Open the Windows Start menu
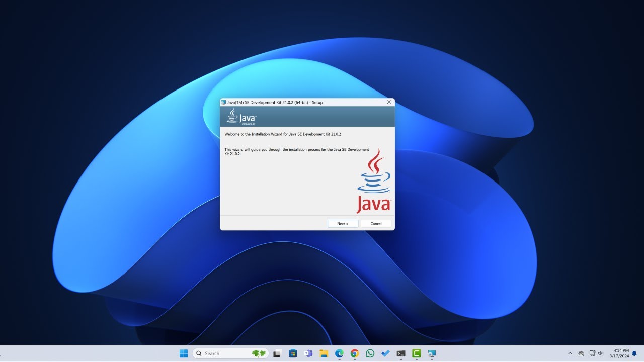 pyautogui.click(x=184, y=353)
